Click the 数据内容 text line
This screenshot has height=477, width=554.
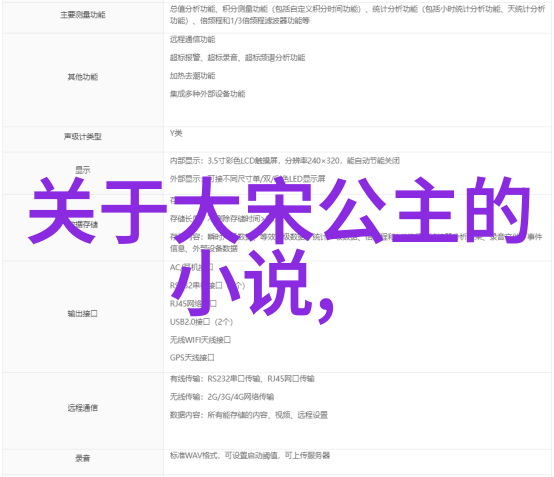click(249, 415)
